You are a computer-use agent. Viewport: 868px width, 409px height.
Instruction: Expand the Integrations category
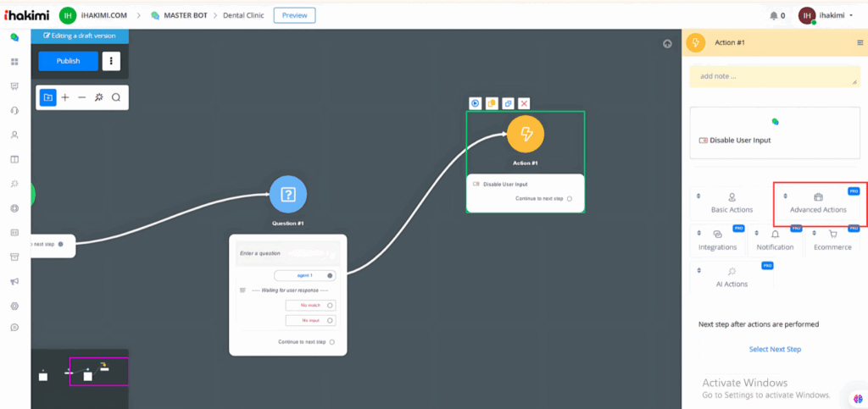click(717, 240)
